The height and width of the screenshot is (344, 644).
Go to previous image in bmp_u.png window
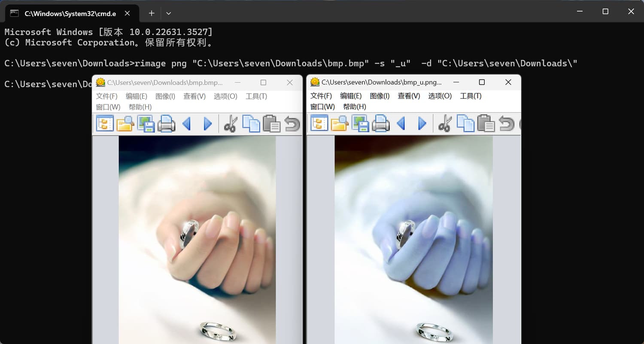coord(401,124)
